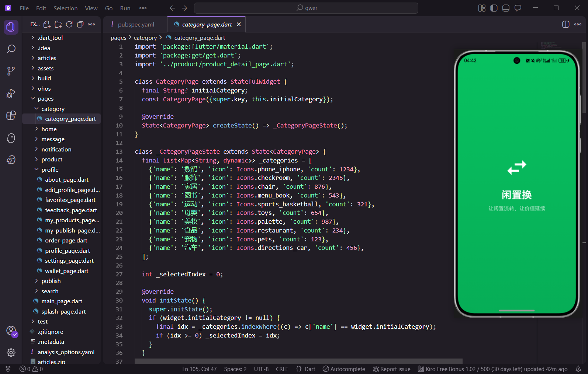Open the Explorer view in activity bar
Viewport: 588px width, 374px height.
pyautogui.click(x=11, y=27)
